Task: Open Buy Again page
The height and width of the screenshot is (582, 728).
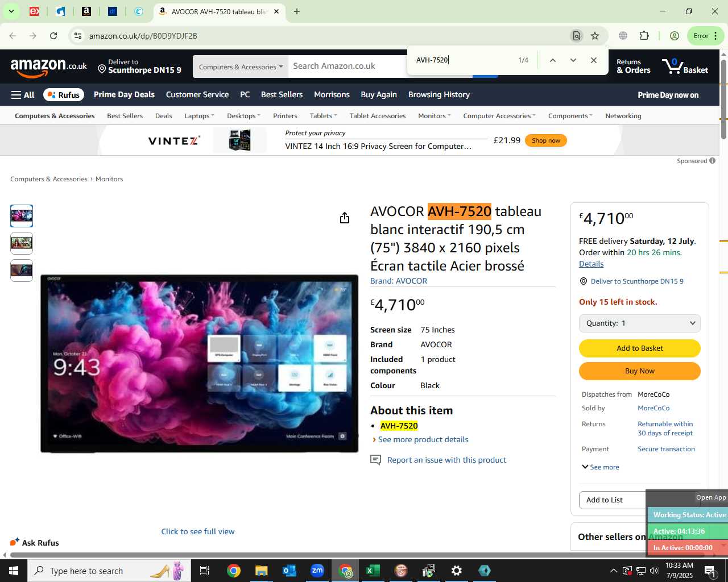Action: [379, 94]
